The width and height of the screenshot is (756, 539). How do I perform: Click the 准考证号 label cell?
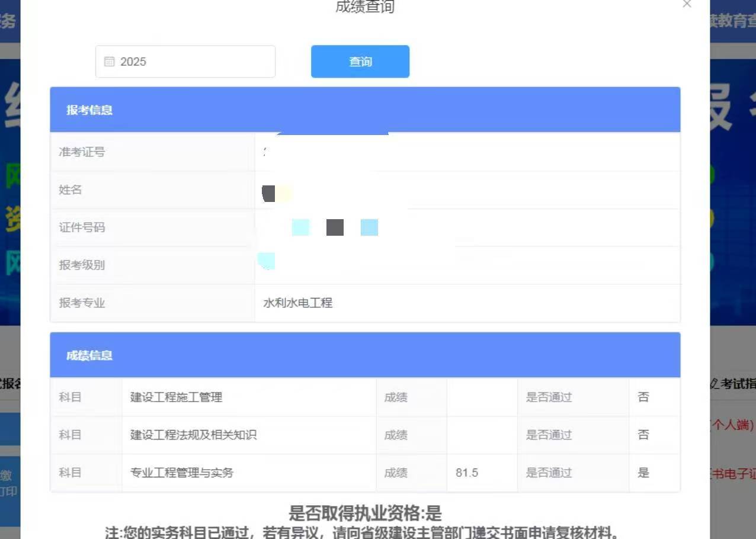coord(153,152)
